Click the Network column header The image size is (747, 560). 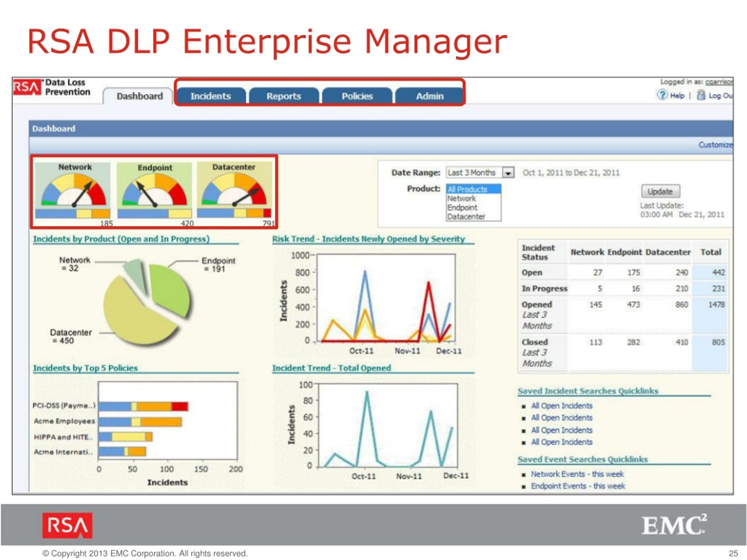587,252
